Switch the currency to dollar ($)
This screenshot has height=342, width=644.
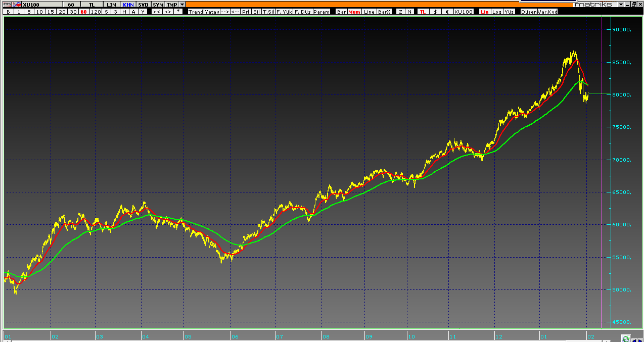coord(436,12)
